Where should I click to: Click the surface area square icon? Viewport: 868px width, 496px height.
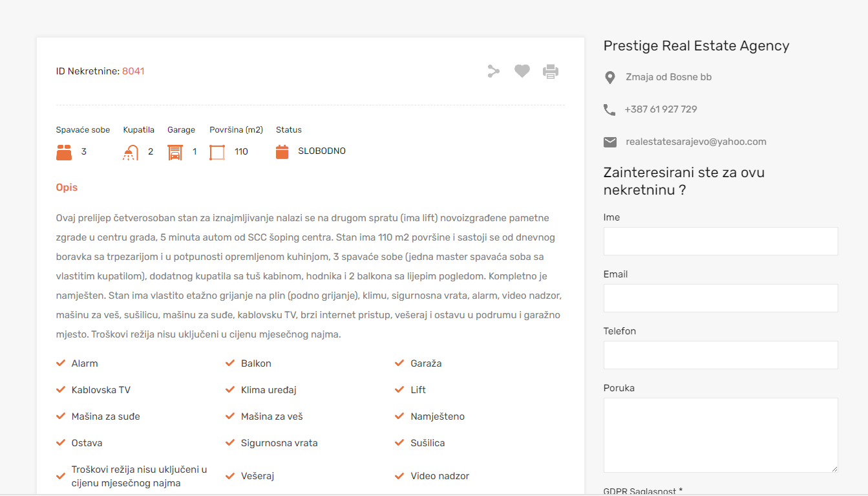(217, 152)
